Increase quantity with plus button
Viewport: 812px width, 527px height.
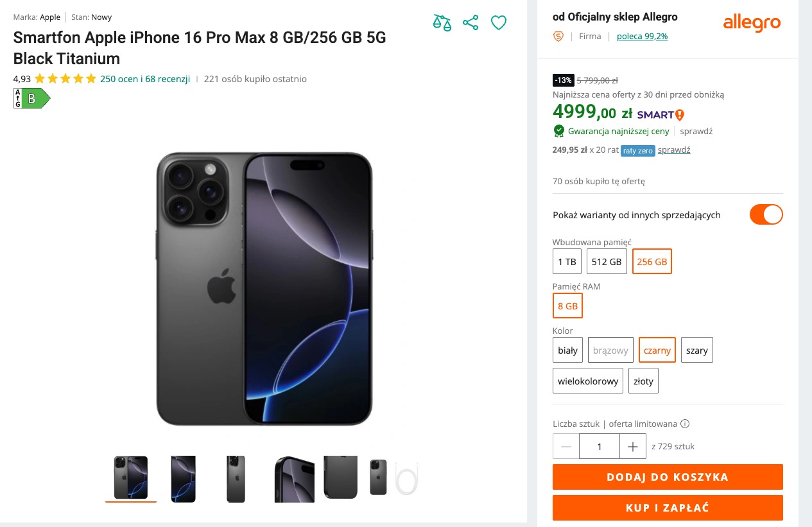[633, 446]
